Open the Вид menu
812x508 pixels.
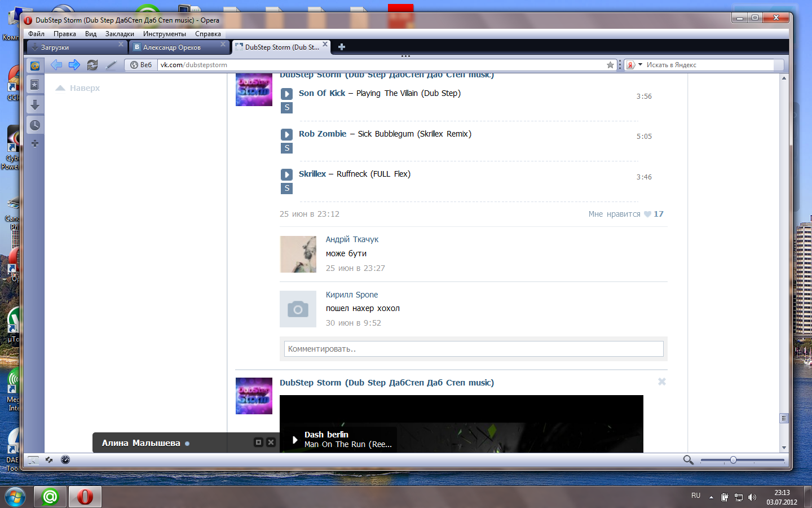(x=91, y=34)
